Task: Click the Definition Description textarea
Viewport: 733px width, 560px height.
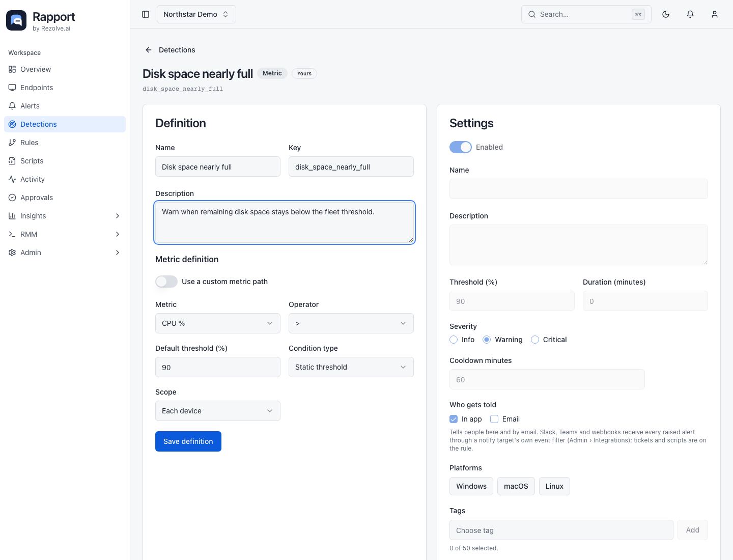Action: (x=285, y=222)
